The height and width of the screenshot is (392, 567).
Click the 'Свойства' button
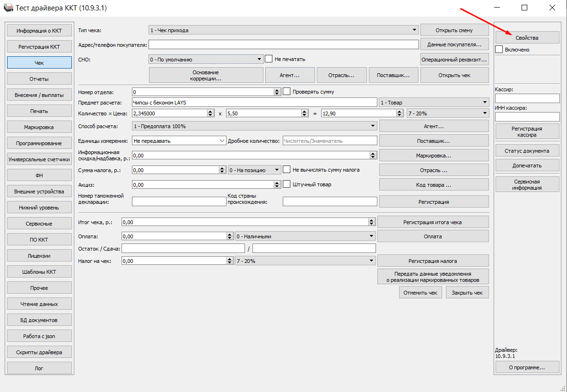coord(527,37)
